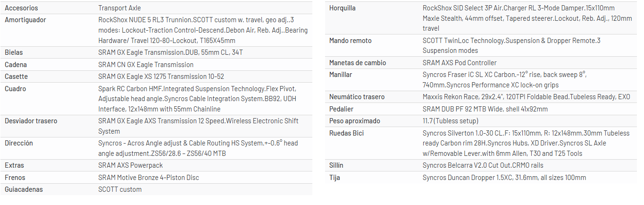Click the Desviador trasero label
The image size is (644, 205).
[x=31, y=121]
